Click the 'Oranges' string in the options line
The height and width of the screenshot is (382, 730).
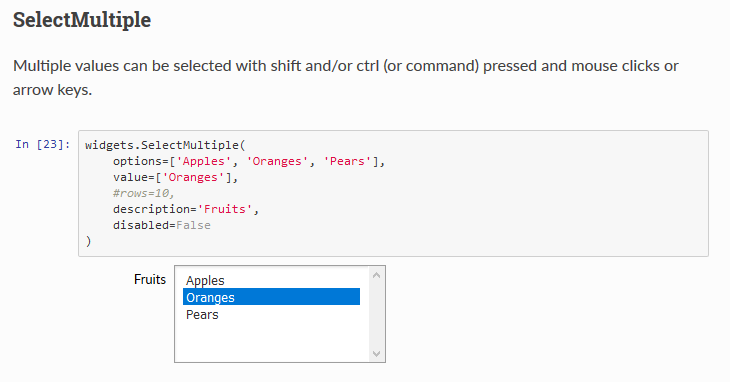point(277,161)
